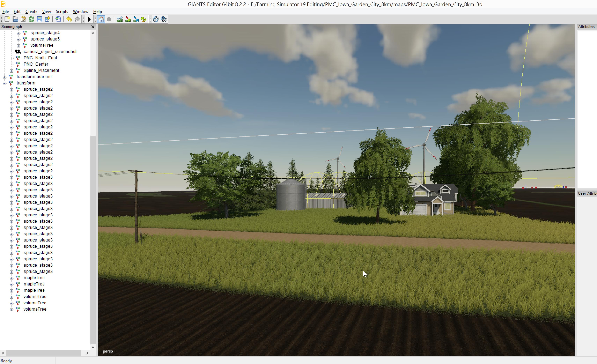The height and width of the screenshot is (364, 597).
Task: Toggle the house-shaped navigation mode icon
Action: [101, 19]
